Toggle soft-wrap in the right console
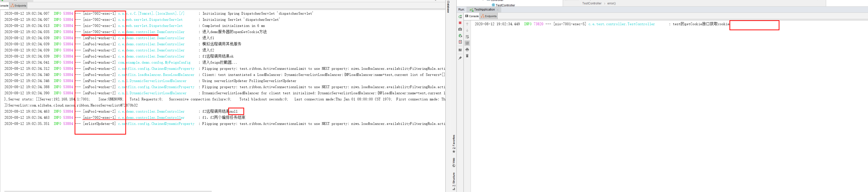This screenshot has width=868, height=192. 467,37
